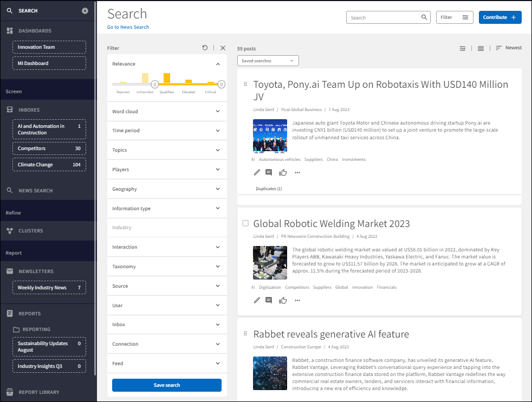The image size is (532, 402).
Task: Follow the Go to News Search link
Action: point(128,27)
